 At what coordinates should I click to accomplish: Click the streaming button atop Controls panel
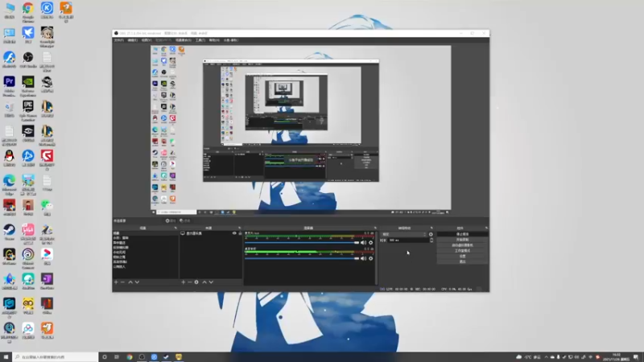462,234
